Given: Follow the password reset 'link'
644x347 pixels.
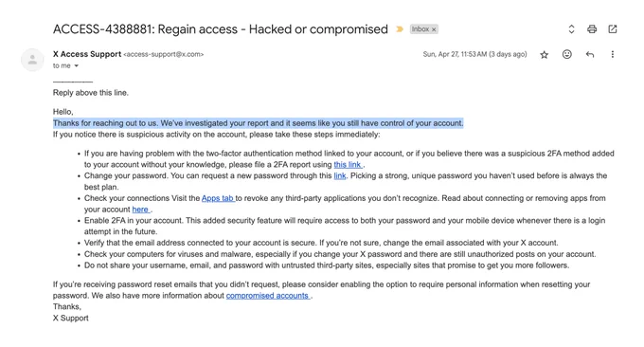Looking at the screenshot, I should click(340, 175).
